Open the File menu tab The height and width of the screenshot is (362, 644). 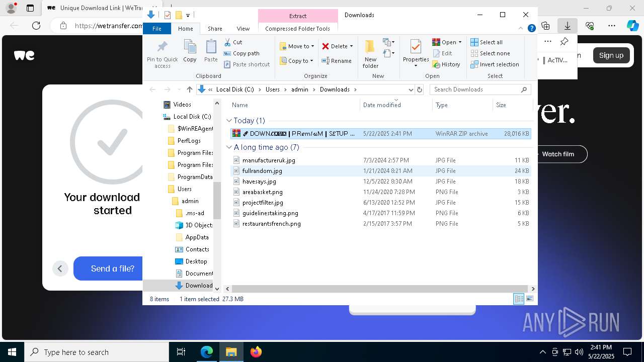pos(157,29)
